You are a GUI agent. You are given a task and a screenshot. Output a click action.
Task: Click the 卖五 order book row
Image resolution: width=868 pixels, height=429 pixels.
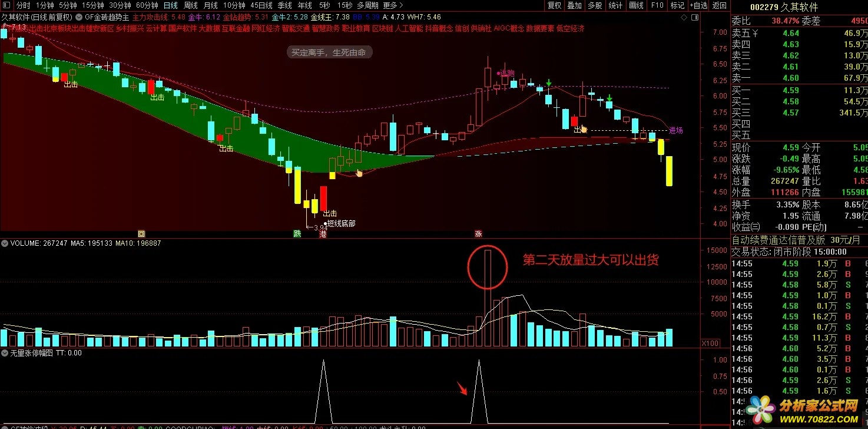[x=799, y=33]
